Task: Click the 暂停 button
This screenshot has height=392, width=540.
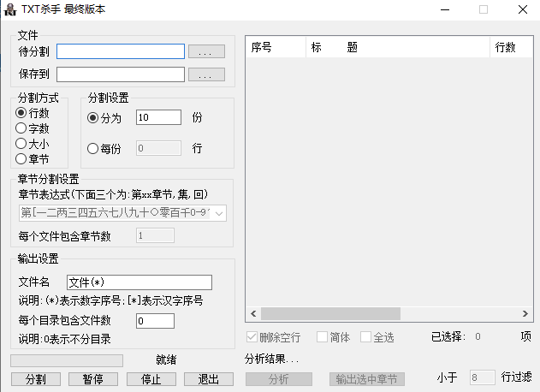Action: point(93,379)
